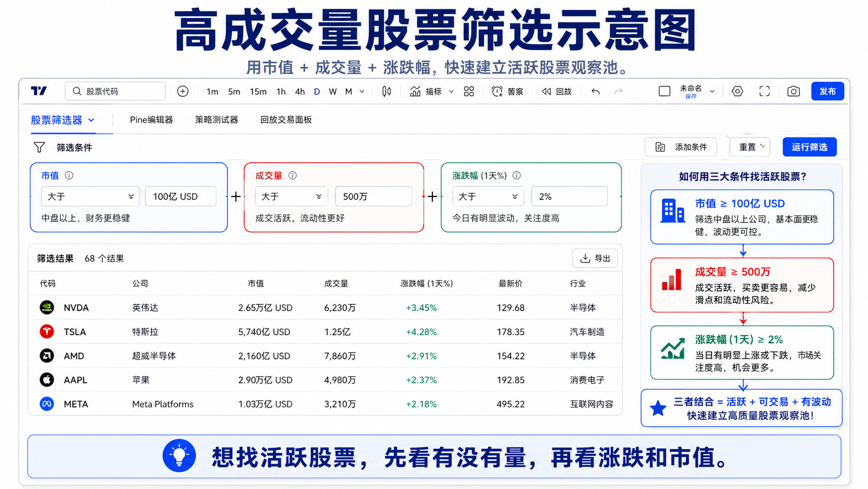Click the 100亿 USD value field
The image size is (868, 489).
coord(181,196)
